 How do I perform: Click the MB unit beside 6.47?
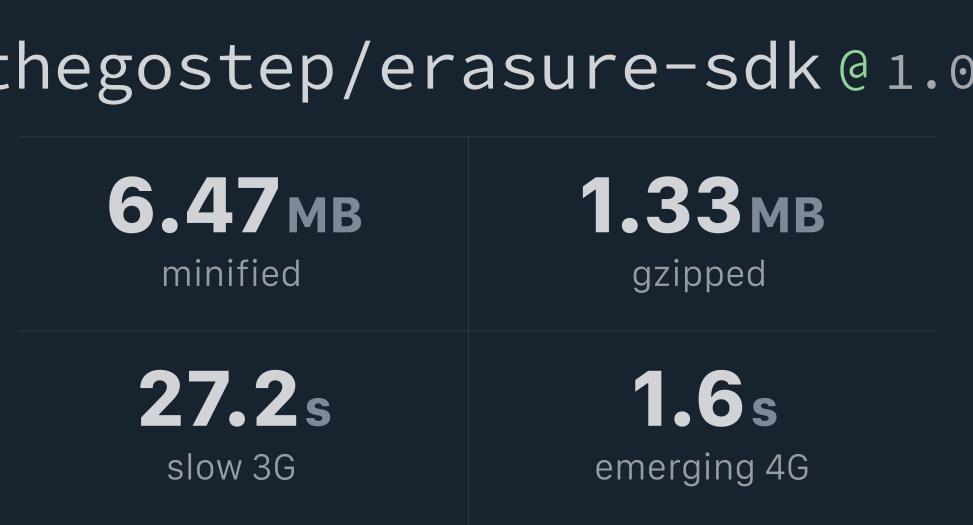click(x=325, y=215)
